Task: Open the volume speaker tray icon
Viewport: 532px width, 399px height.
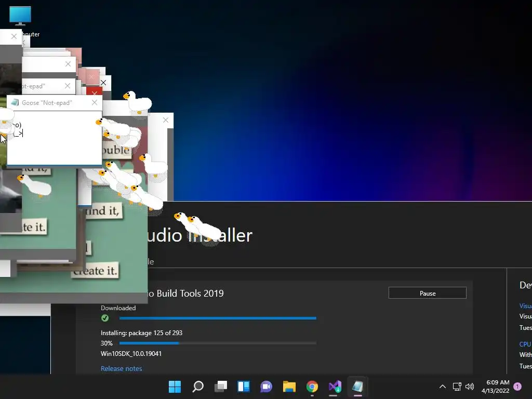Action: click(470, 387)
